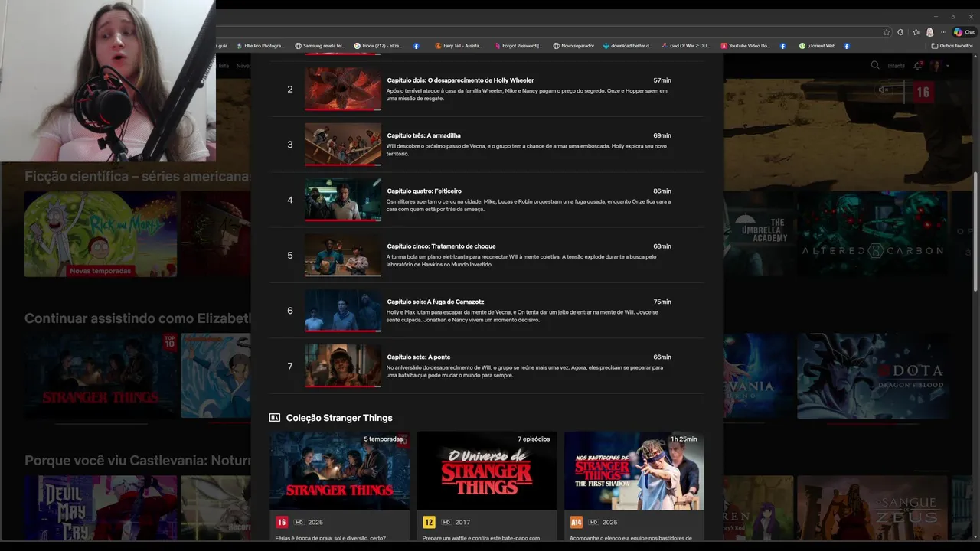Click the Netflix profile avatar
Image resolution: width=980 pixels, height=551 pixels.
935,66
